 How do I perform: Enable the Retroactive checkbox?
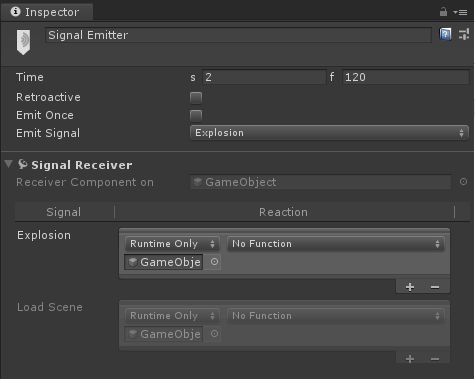coord(196,98)
